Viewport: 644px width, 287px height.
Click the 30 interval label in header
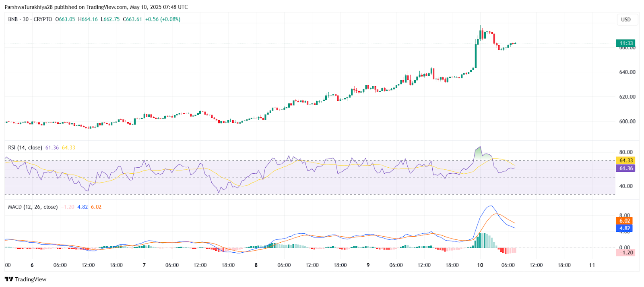pyautogui.click(x=26, y=19)
